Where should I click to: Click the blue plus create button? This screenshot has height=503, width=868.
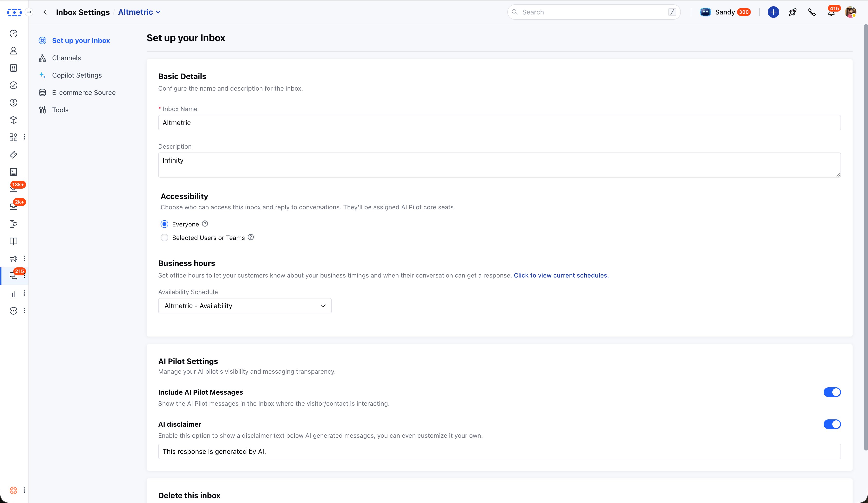(x=773, y=12)
